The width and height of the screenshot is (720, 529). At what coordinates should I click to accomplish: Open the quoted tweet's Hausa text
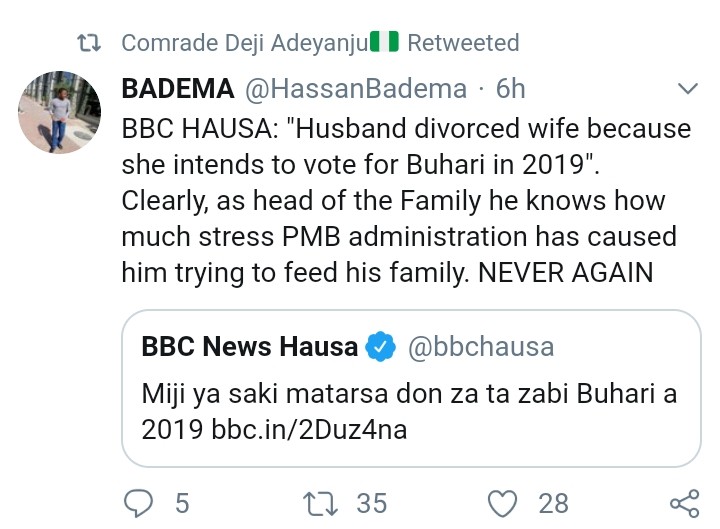[x=408, y=411]
